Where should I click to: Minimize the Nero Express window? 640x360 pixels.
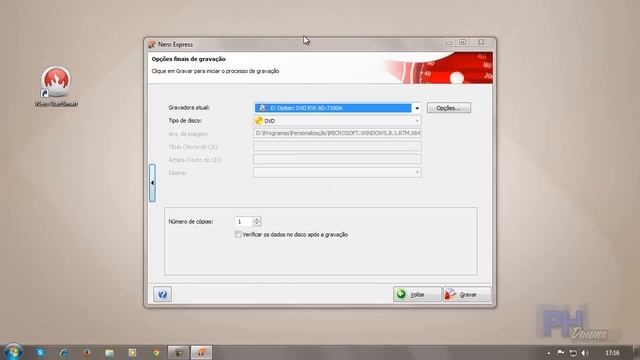pyautogui.click(x=449, y=42)
